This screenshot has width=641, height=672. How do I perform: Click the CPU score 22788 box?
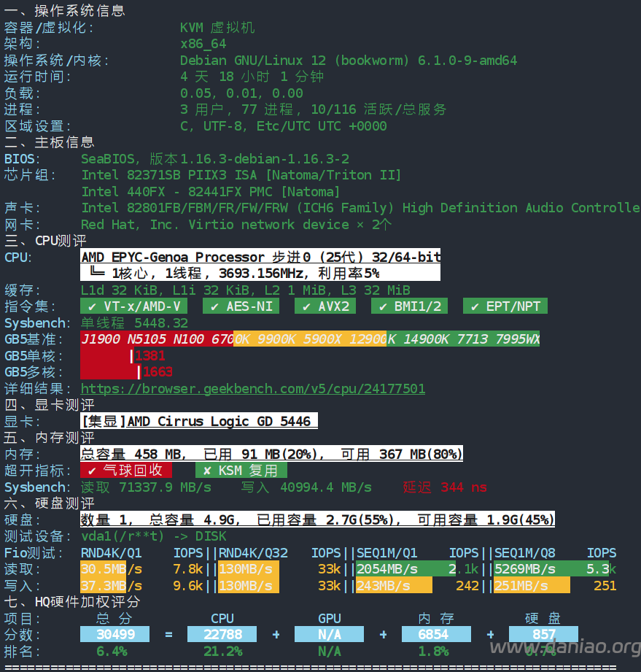[x=222, y=635]
